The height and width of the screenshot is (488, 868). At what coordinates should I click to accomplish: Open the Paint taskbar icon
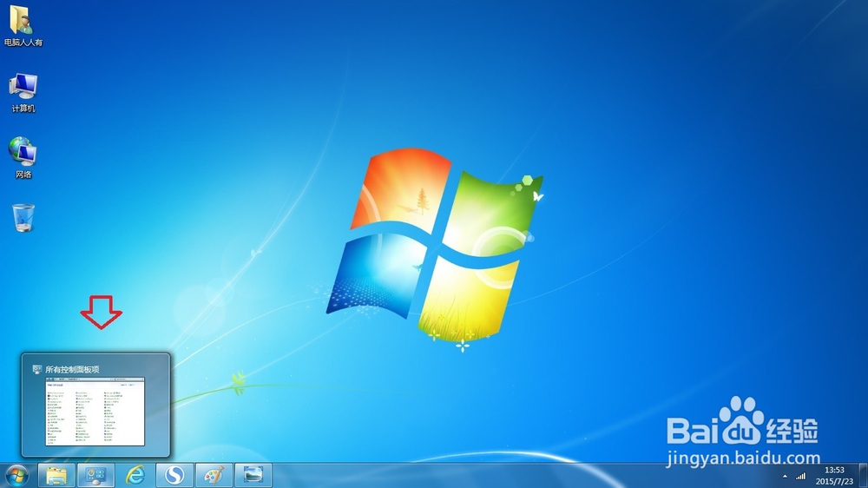[x=214, y=475]
